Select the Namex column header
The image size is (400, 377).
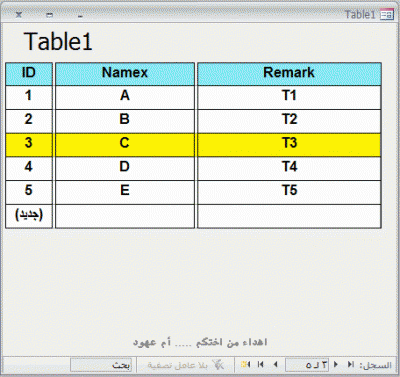coord(125,74)
